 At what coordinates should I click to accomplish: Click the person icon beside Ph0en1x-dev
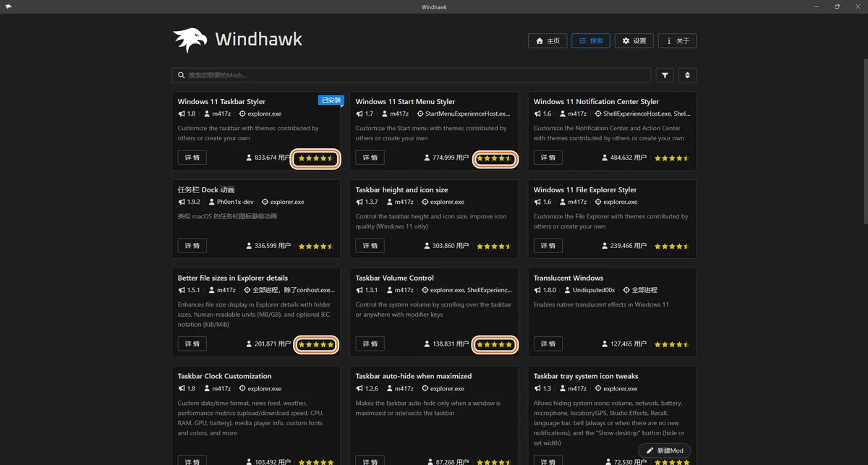point(212,202)
